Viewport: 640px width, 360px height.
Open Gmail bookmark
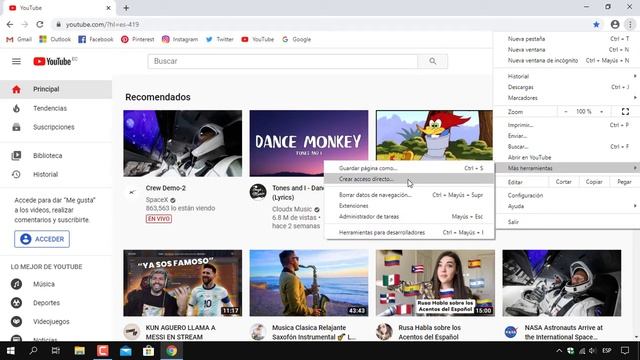coord(19,39)
